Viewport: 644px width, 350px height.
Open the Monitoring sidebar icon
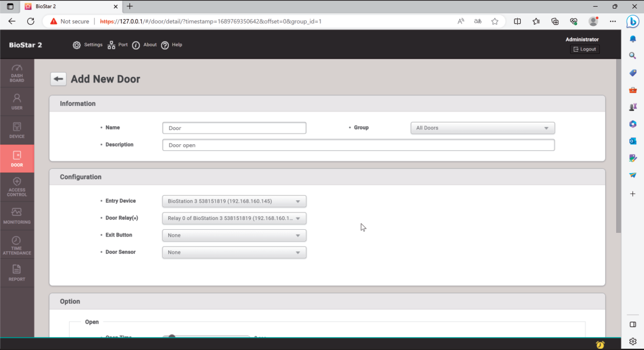pos(17,216)
